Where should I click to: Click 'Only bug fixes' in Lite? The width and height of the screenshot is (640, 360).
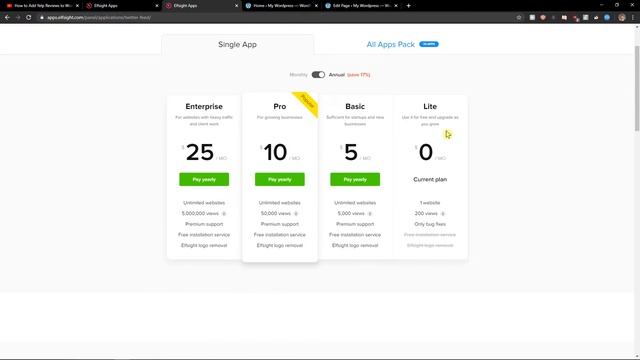tap(430, 224)
